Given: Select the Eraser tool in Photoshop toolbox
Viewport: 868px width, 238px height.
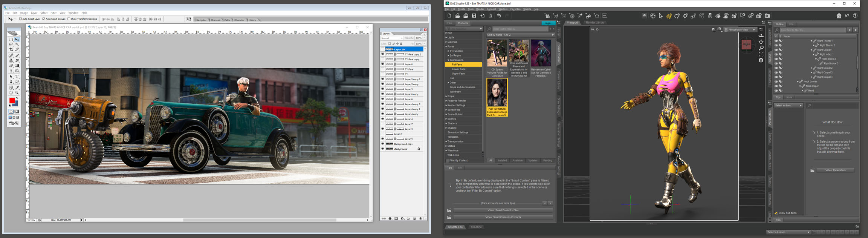Looking at the screenshot, I should [x=11, y=65].
